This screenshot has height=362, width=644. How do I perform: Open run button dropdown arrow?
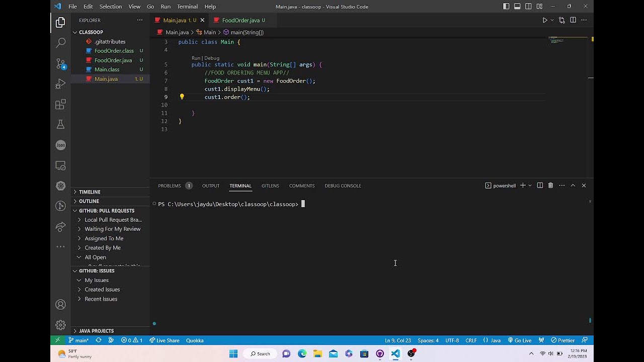click(552, 20)
